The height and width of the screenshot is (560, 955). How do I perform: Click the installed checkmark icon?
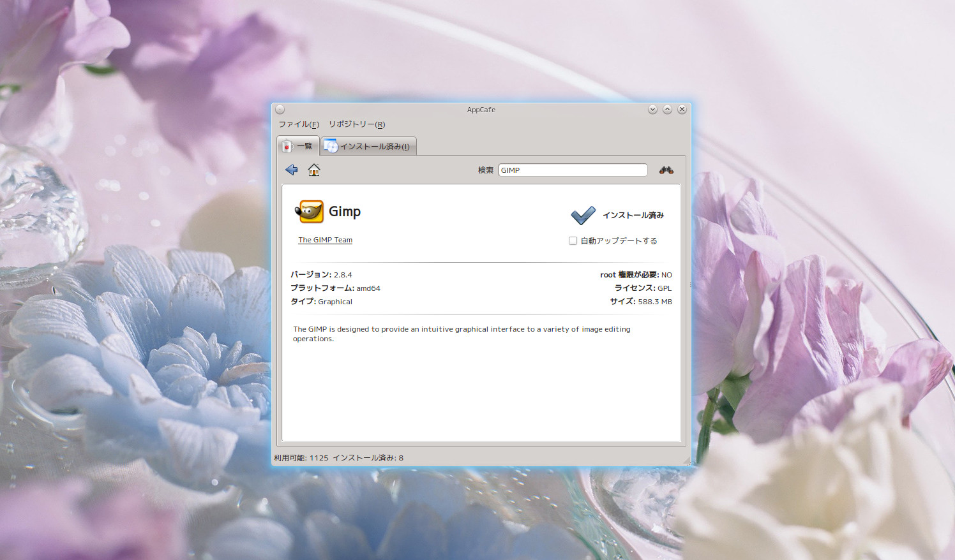583,216
